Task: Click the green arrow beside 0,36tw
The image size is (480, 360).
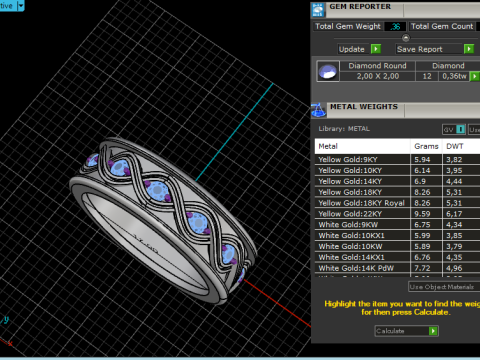Action: tap(474, 76)
